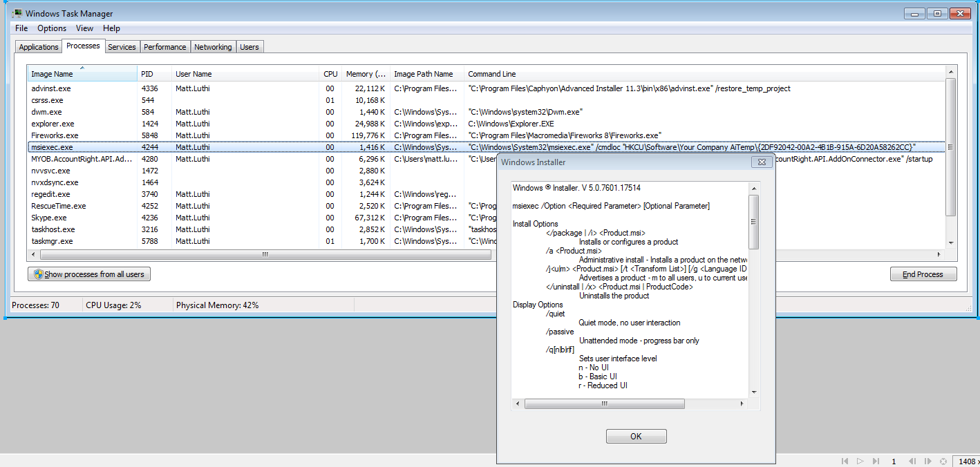Select the Fireworks.exe process row
Screen dimensions: 980x467
55,135
